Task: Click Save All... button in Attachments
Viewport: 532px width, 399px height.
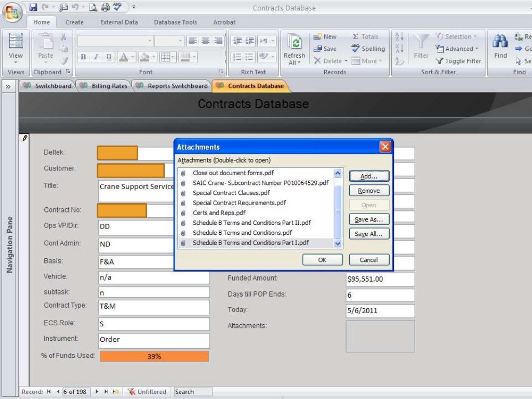Action: [x=369, y=234]
